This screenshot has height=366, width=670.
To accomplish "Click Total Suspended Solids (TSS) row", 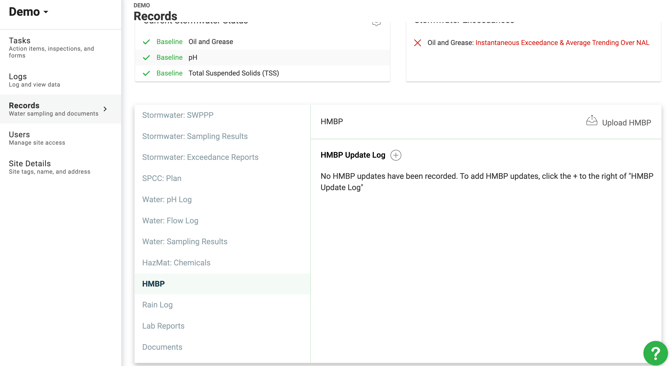I will click(x=262, y=73).
